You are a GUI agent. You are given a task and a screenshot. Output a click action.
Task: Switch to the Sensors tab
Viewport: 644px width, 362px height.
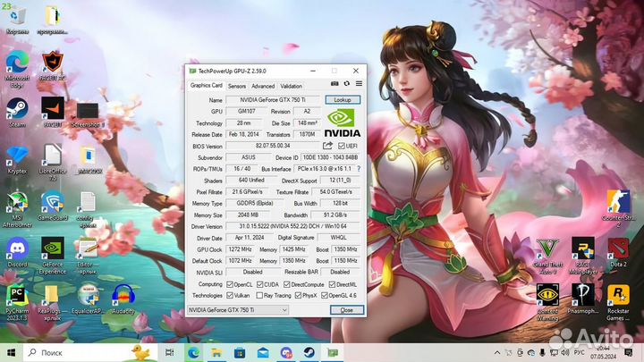click(x=237, y=86)
